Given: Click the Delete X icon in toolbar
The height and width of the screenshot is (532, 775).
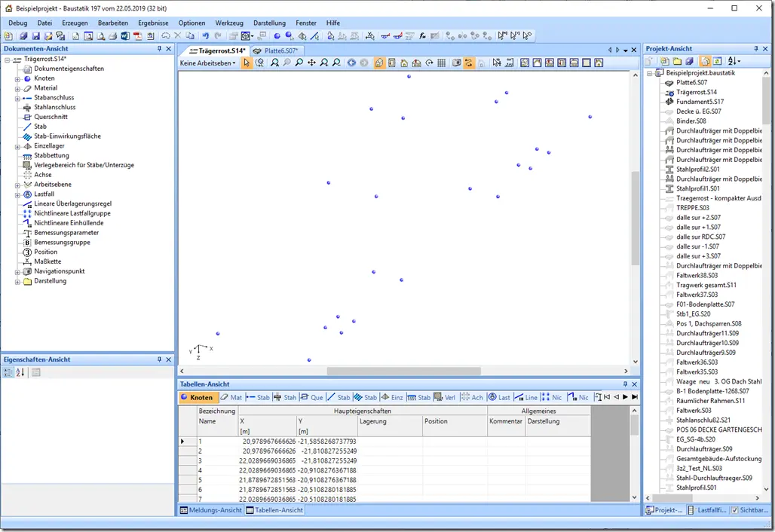Looking at the screenshot, I should click(177, 36).
